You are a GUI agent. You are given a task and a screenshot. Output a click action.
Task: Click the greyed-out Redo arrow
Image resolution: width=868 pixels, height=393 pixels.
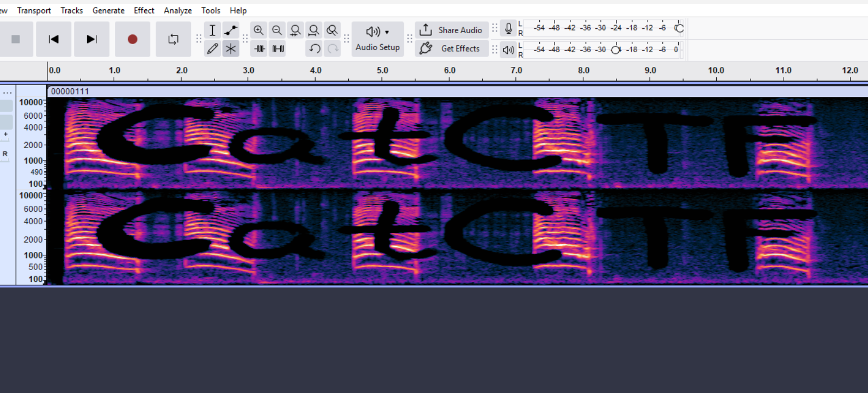[333, 48]
